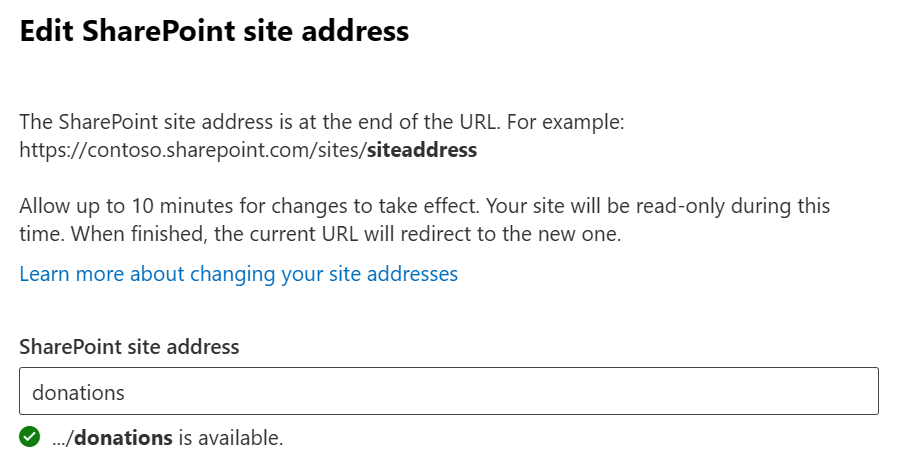Click the word "Edit" in the heading
909x466 pixels.
47,31
